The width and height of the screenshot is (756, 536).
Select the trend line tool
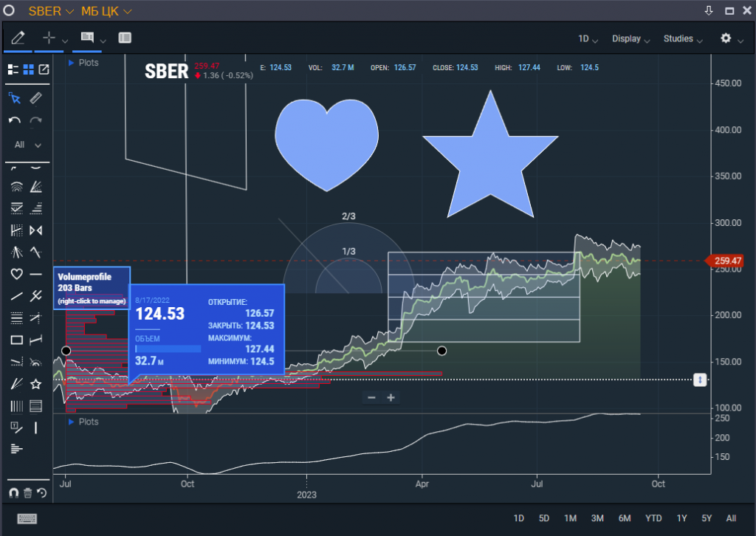pos(16,296)
